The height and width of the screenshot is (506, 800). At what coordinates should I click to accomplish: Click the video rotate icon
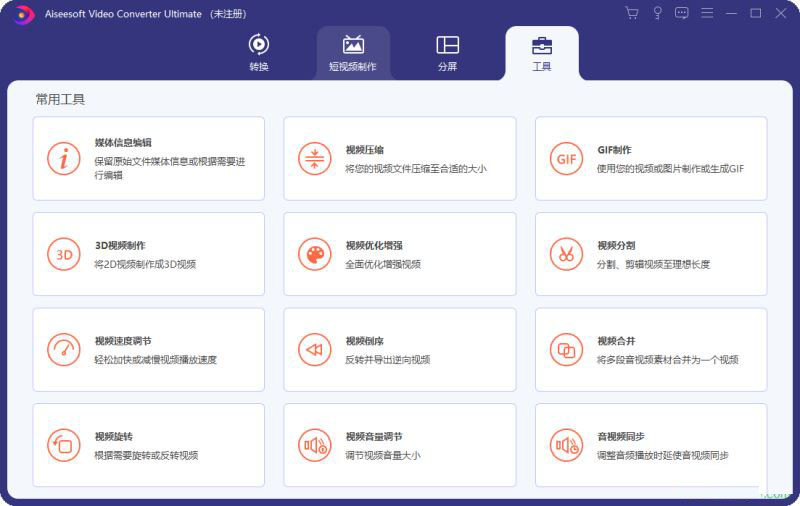click(64, 445)
